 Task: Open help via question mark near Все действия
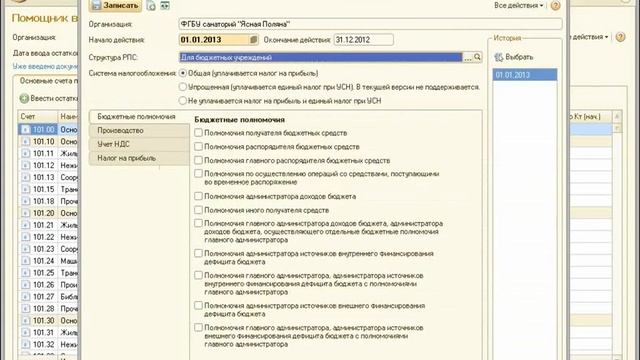[x=555, y=6]
